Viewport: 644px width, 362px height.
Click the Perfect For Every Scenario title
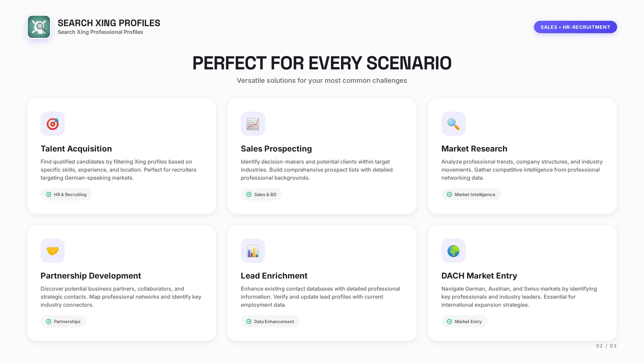322,63
